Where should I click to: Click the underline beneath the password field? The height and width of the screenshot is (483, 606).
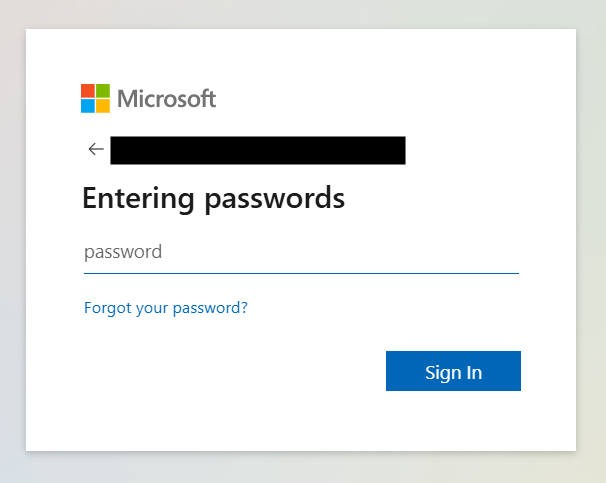click(x=300, y=273)
